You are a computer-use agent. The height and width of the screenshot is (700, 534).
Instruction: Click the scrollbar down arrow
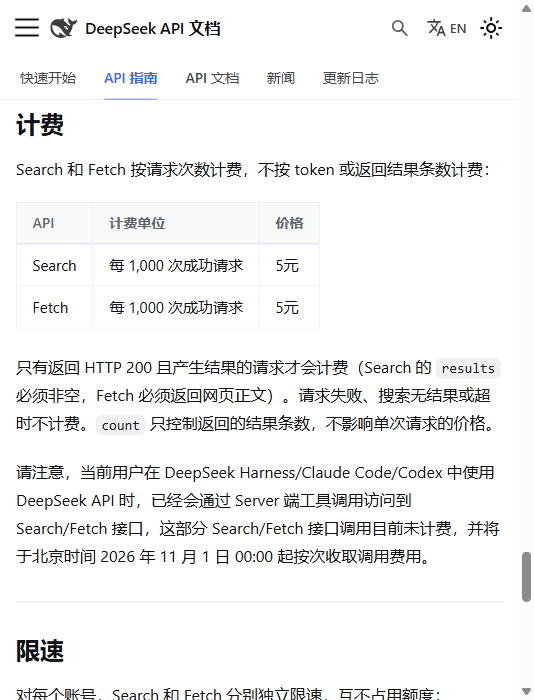tap(527, 691)
